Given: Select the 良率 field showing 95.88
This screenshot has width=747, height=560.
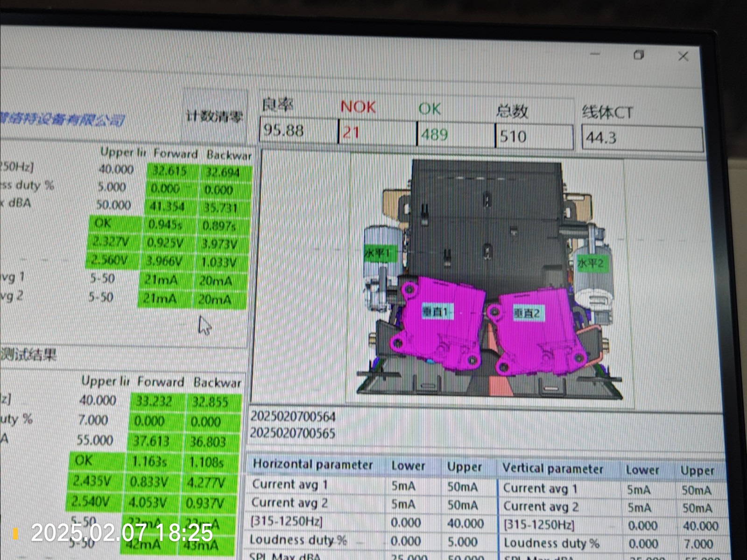Looking at the screenshot, I should 298,130.
